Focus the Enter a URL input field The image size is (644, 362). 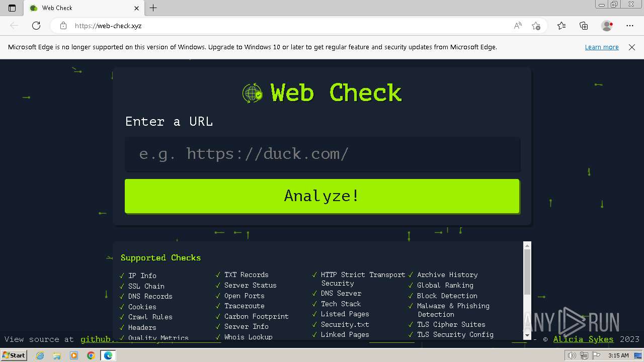tap(323, 154)
